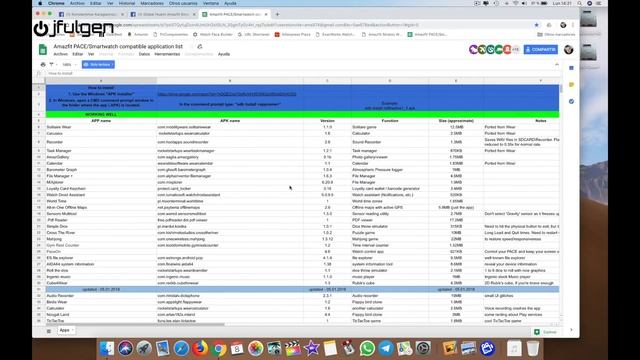Open System Preferences from the dock
Viewport: 640px width, 360px height.
tap(423, 348)
